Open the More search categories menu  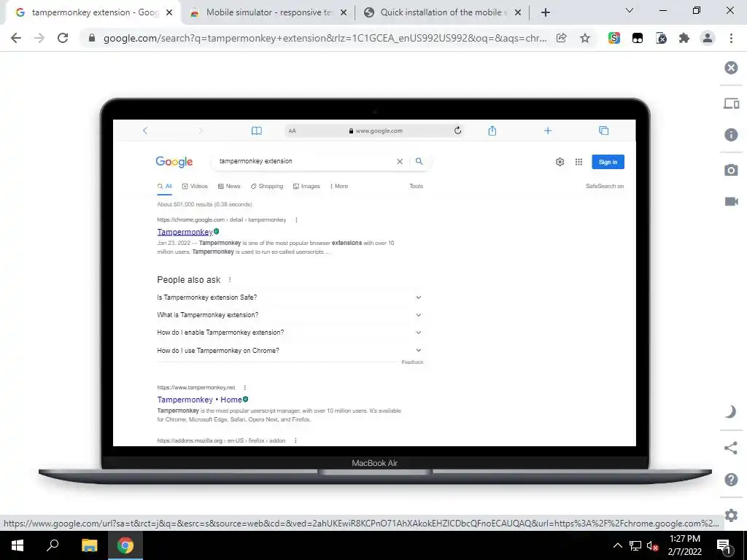click(338, 186)
